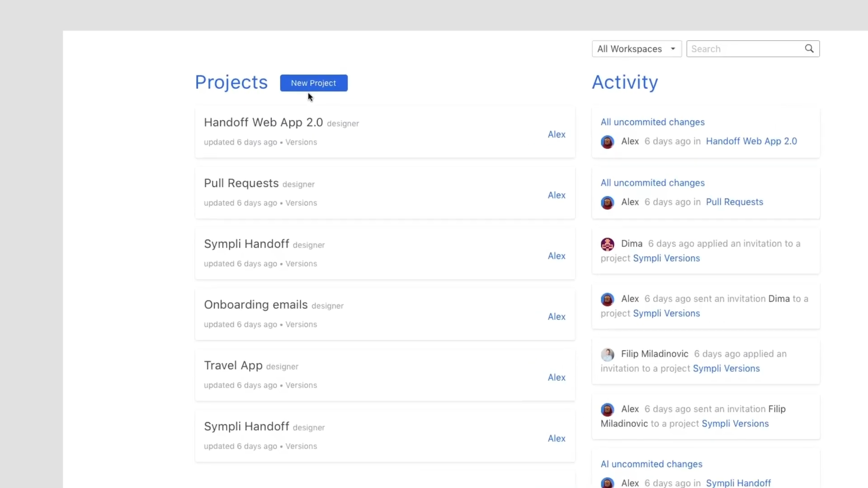Open Versions under Travel App
Screen dimensions: 868x488
pos(301,385)
